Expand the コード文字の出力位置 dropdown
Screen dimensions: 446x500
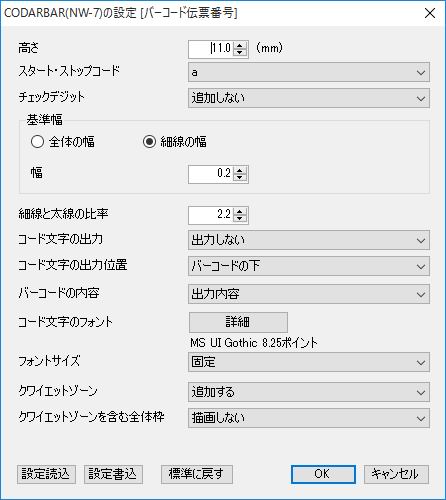coord(309,266)
